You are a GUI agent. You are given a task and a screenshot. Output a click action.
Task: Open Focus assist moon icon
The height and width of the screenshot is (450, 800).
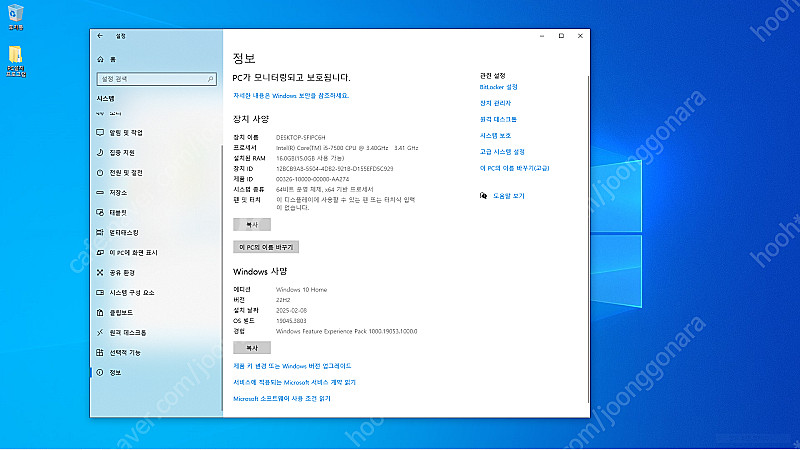point(100,153)
